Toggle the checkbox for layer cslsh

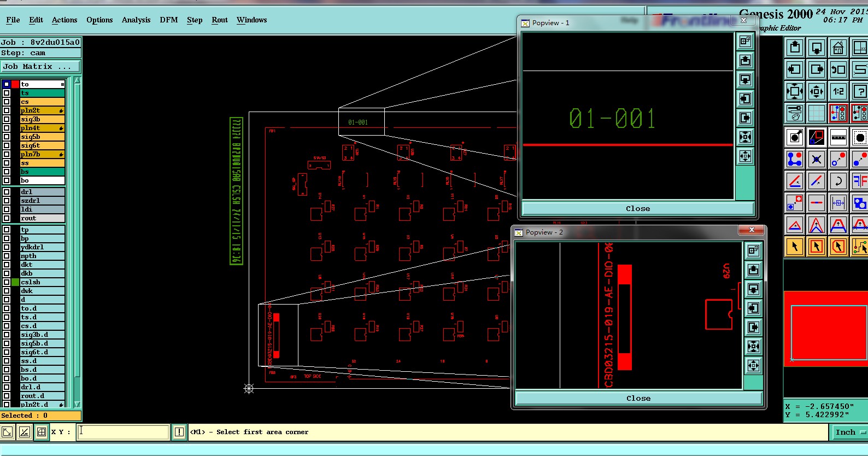7,282
